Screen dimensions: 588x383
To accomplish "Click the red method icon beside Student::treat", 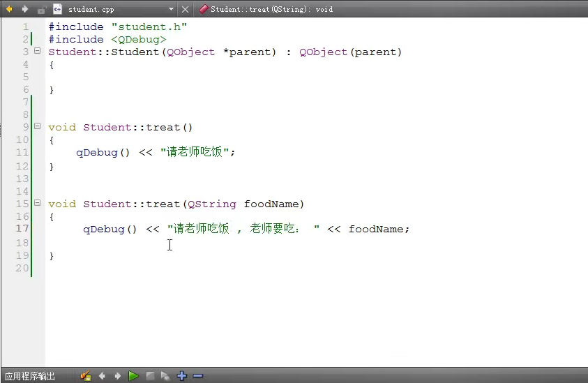I will click(x=203, y=9).
